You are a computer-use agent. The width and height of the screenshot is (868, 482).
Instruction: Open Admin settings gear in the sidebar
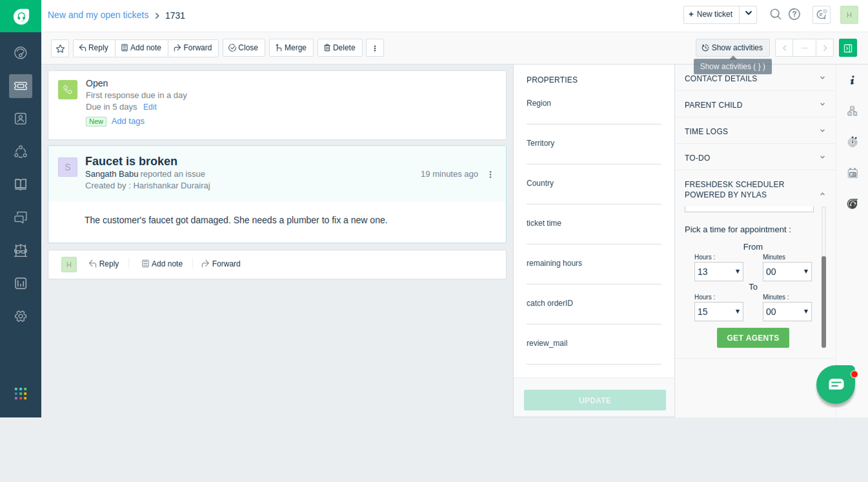[x=20, y=316]
